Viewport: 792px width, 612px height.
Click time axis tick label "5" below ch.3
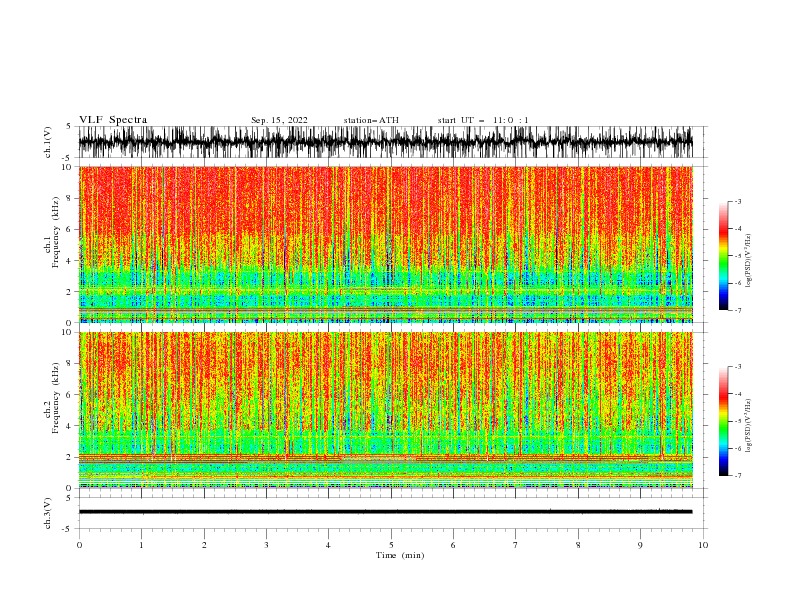click(391, 545)
